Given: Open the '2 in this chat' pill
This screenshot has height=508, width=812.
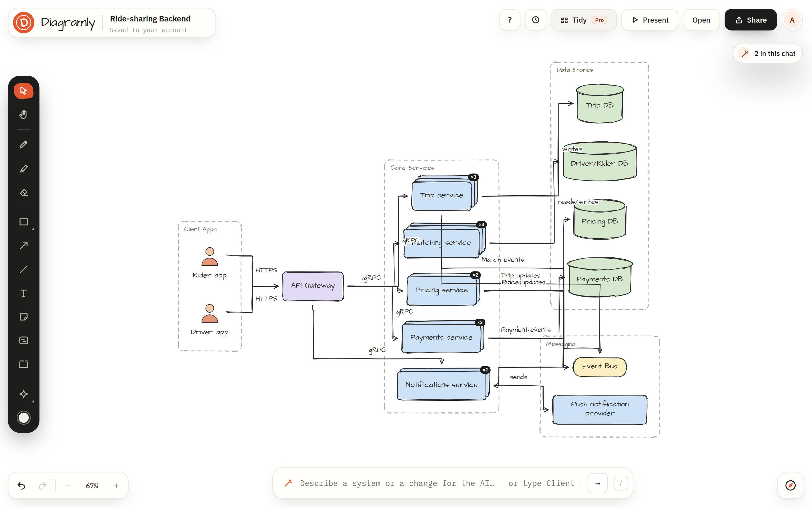Looking at the screenshot, I should 768,53.
